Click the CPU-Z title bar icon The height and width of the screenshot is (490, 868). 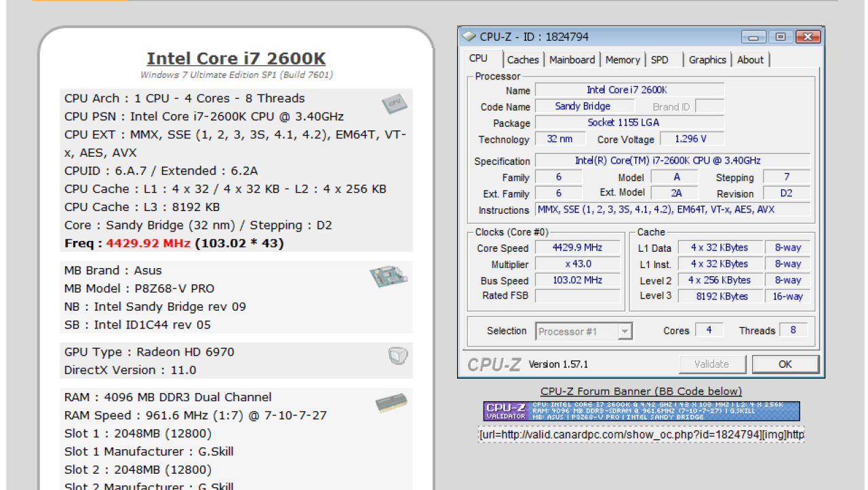[469, 37]
